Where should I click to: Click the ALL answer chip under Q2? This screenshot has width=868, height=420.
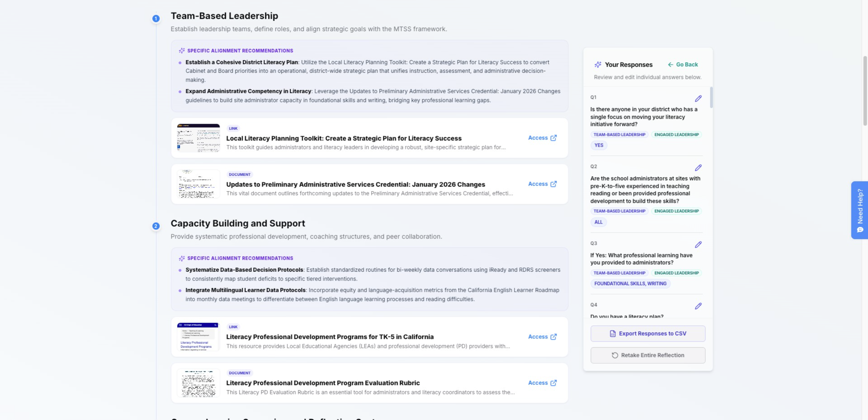[x=598, y=222]
